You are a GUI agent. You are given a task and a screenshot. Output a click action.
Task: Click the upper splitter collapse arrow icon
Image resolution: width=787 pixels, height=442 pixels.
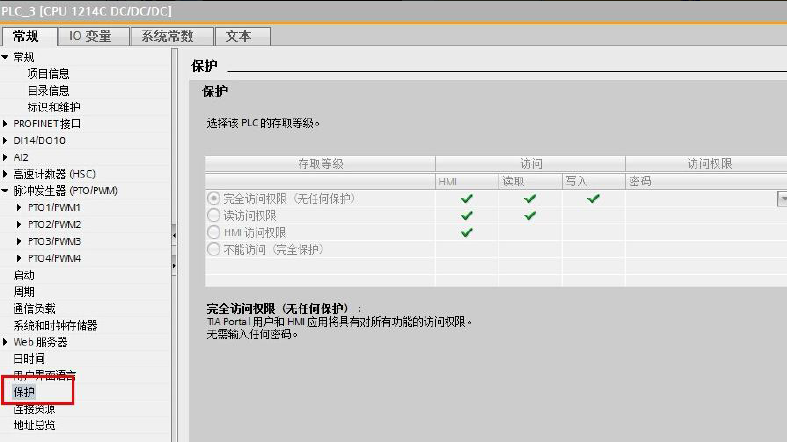coord(174,235)
